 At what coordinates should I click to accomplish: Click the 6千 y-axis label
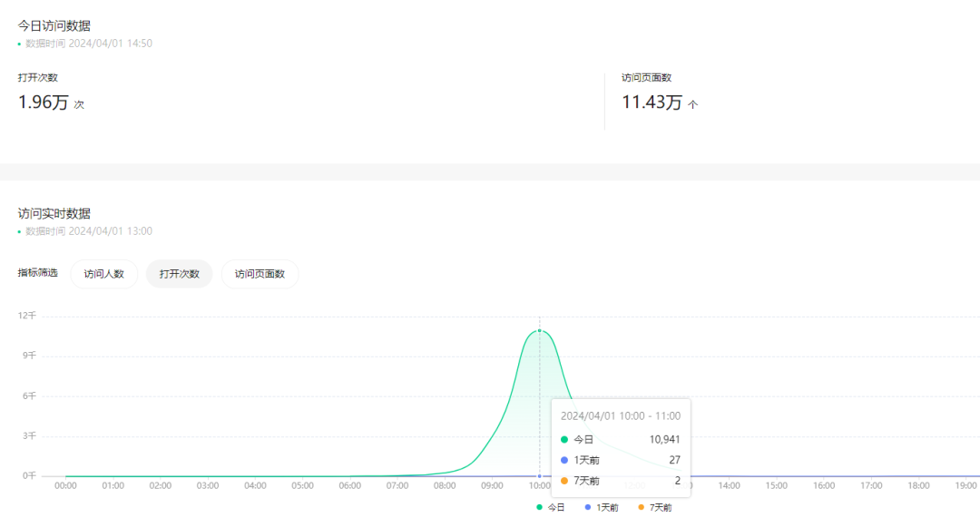point(29,395)
